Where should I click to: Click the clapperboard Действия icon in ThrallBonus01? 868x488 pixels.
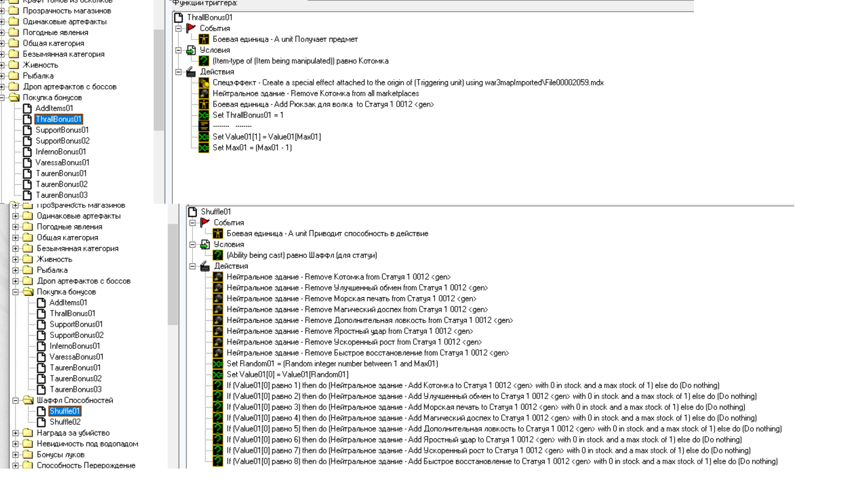[x=191, y=72]
